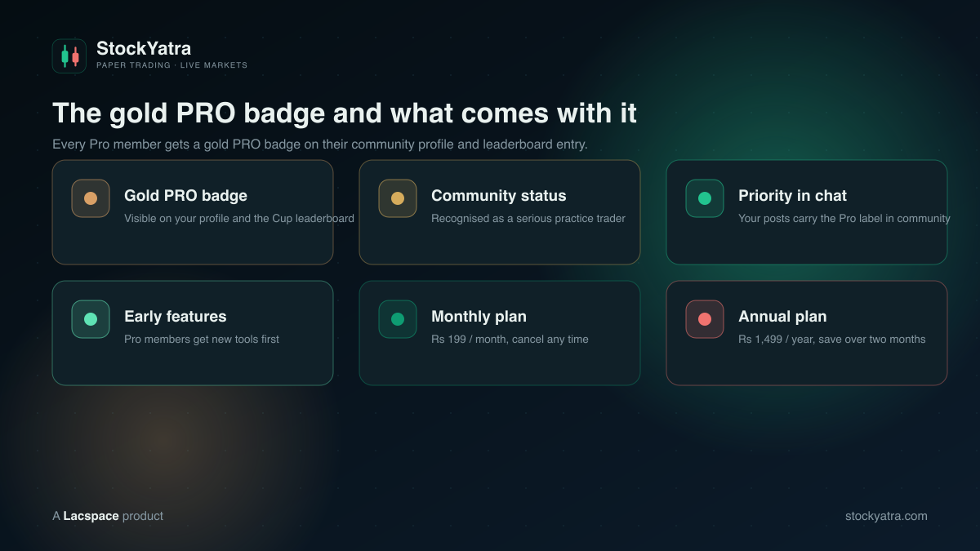Click the Early features card icon
Image resolution: width=980 pixels, height=551 pixels.
point(91,319)
